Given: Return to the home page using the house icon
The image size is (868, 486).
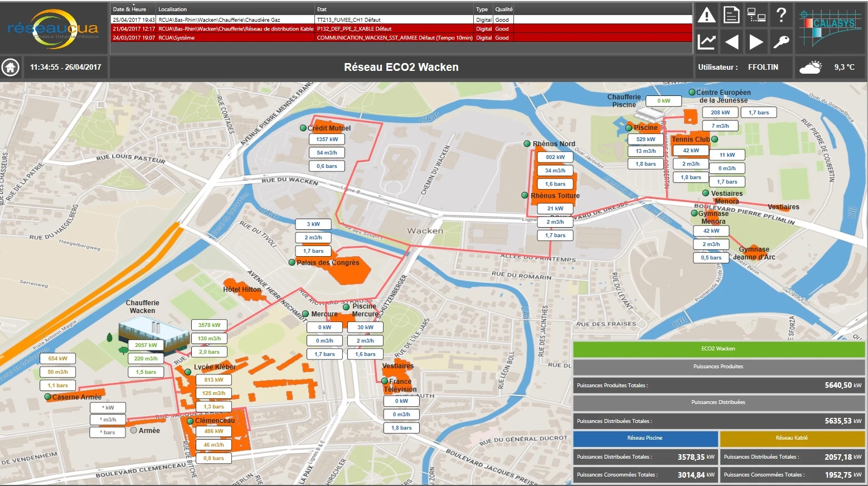Looking at the screenshot, I should [9, 67].
